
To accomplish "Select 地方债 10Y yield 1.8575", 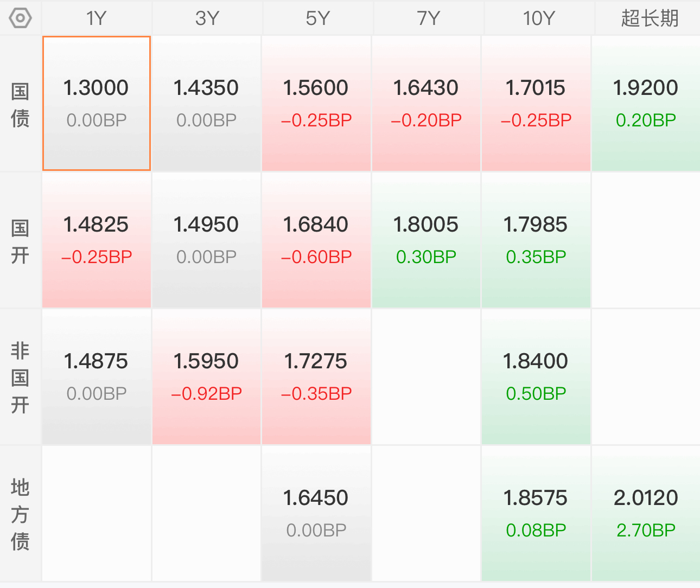I will click(536, 514).
